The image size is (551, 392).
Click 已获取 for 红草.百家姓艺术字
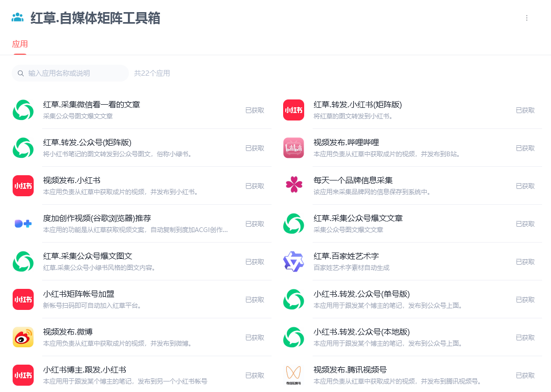click(x=525, y=262)
